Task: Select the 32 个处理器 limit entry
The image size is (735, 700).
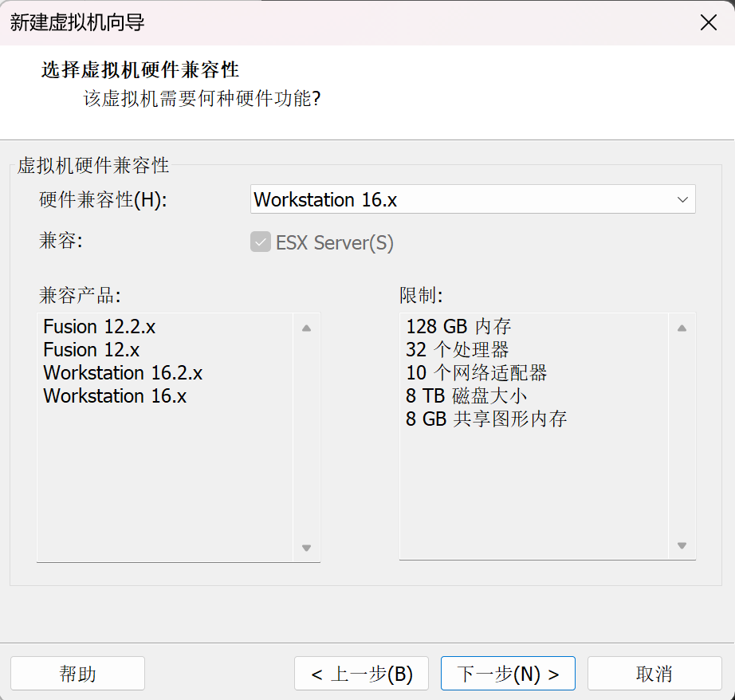Action: [x=457, y=350]
